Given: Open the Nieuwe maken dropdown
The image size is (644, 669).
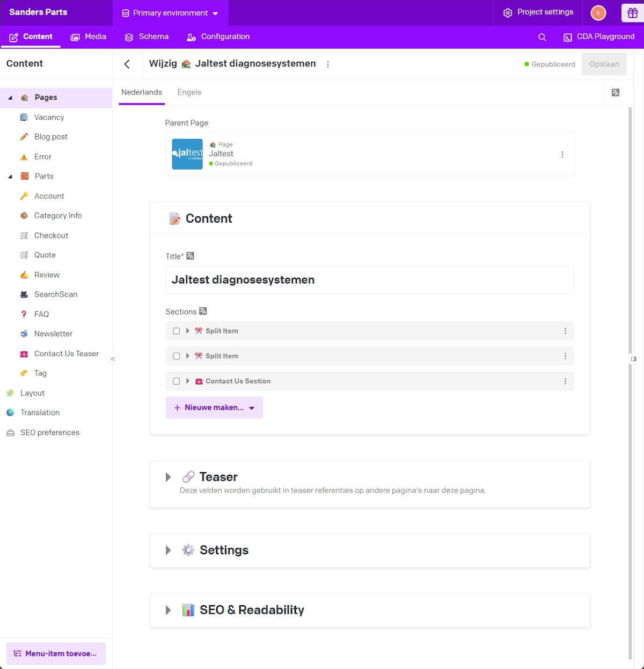Looking at the screenshot, I should pos(214,408).
